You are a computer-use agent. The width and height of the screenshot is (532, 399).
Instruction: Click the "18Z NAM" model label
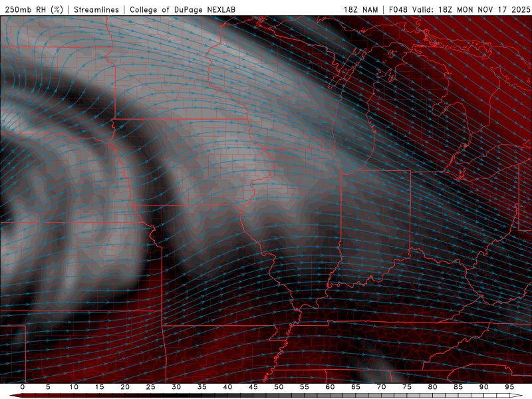pyautogui.click(x=361, y=9)
